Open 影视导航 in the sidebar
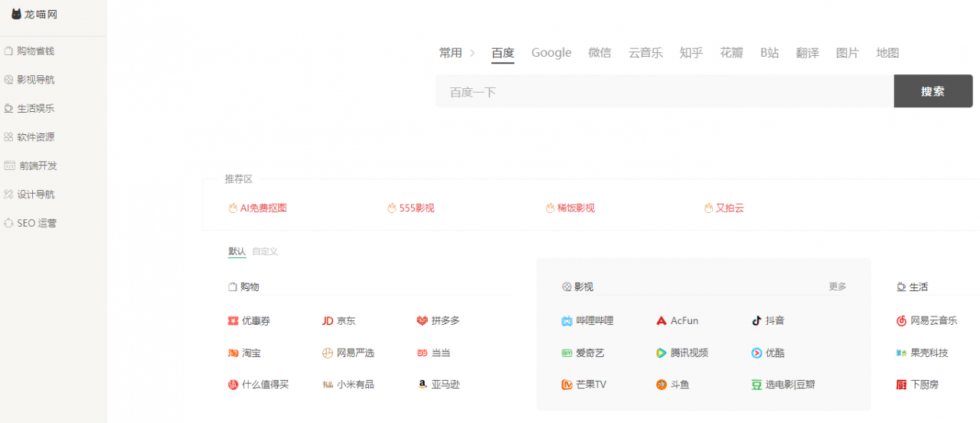980x423 pixels. coord(29,80)
